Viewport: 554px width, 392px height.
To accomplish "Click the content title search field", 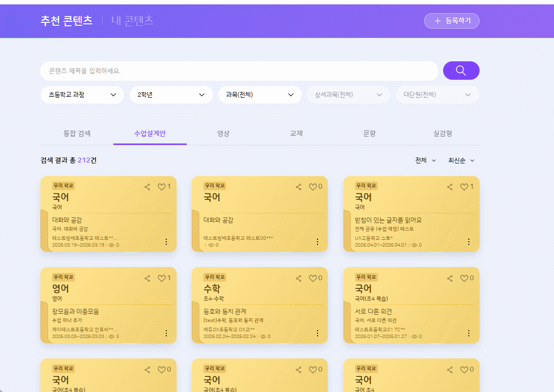I will tap(238, 71).
